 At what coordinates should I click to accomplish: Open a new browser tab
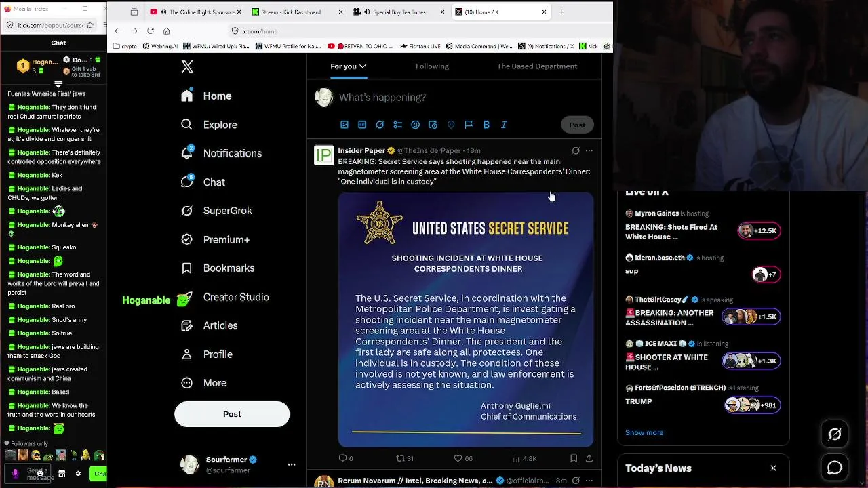click(x=561, y=12)
